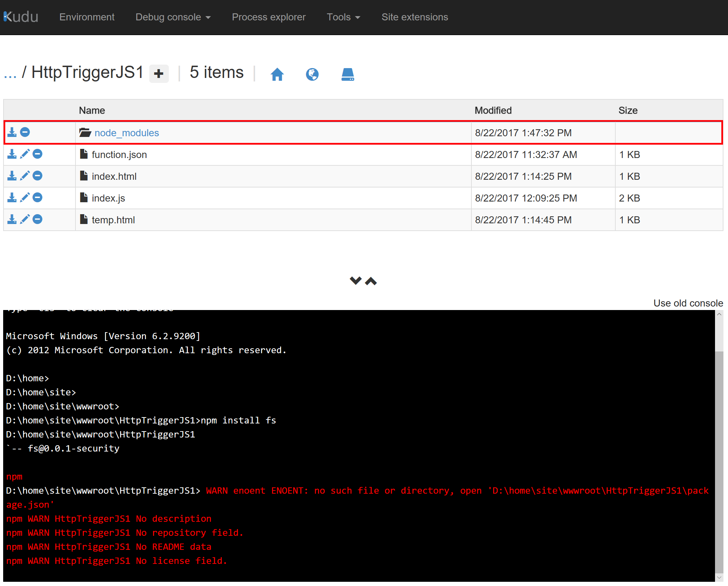Click the index.js file icon

tap(84, 197)
